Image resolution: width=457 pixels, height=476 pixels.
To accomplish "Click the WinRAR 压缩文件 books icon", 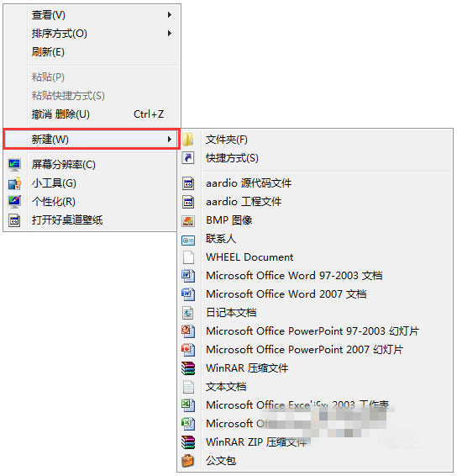I will (x=188, y=368).
